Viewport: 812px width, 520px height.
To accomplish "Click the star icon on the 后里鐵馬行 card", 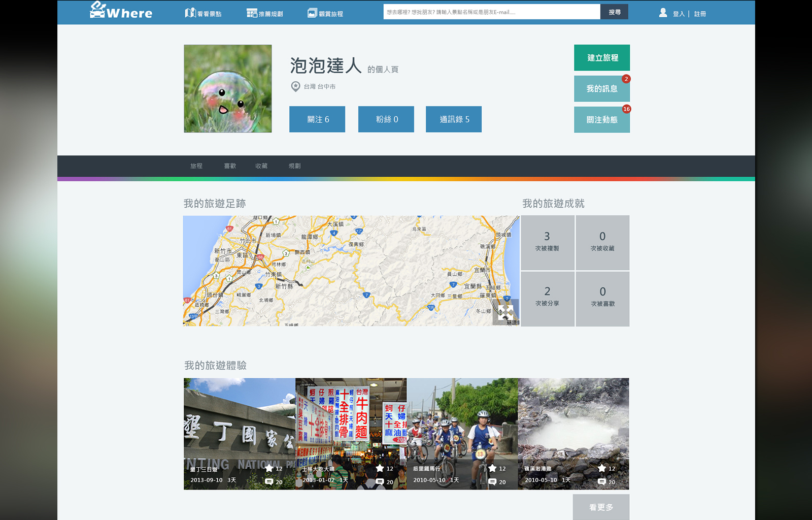I will pos(492,468).
